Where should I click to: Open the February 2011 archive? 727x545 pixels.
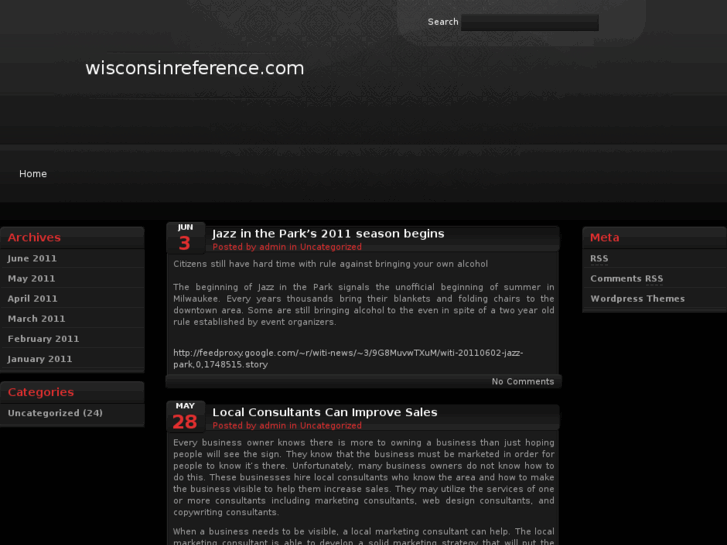tap(43, 339)
